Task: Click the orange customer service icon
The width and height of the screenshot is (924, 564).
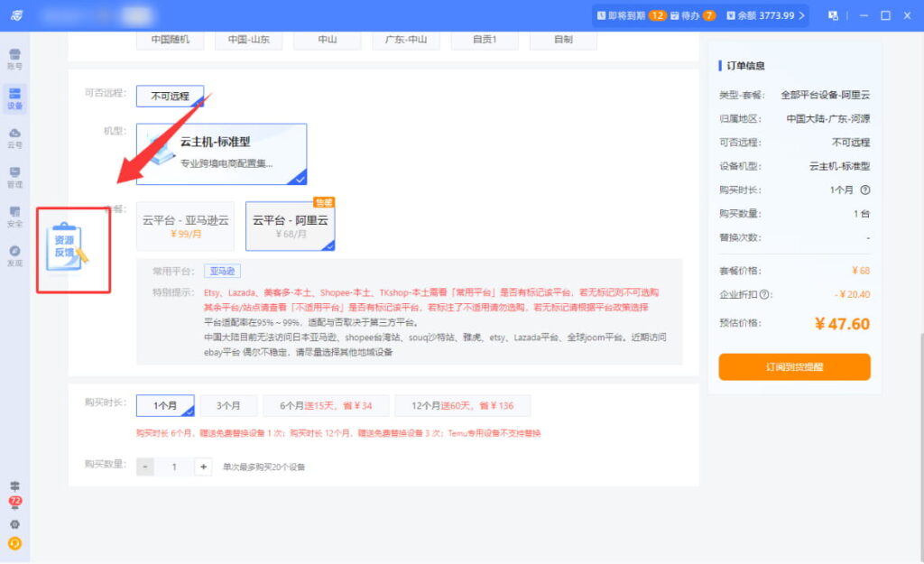Action: pos(14,543)
